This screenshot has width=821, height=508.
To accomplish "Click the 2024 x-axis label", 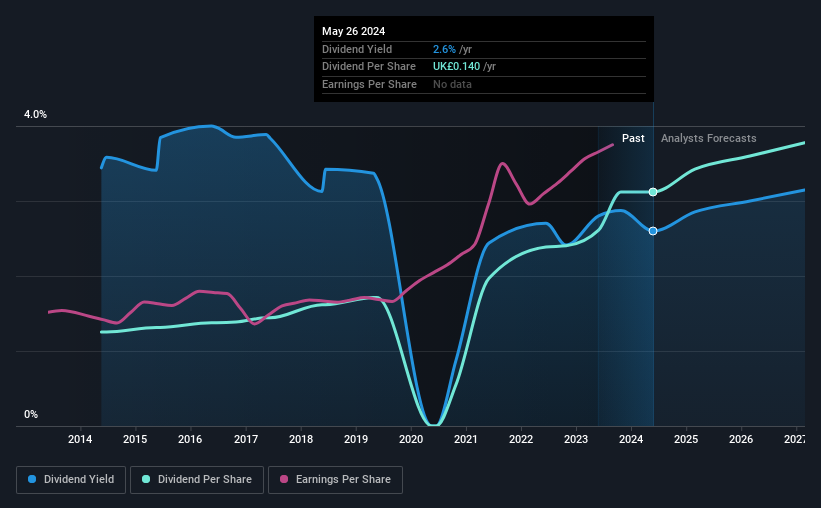I will 631,439.
